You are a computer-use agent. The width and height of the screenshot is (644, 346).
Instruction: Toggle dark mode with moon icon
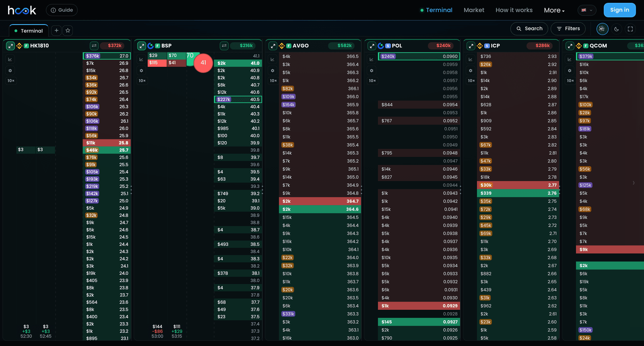point(616,29)
